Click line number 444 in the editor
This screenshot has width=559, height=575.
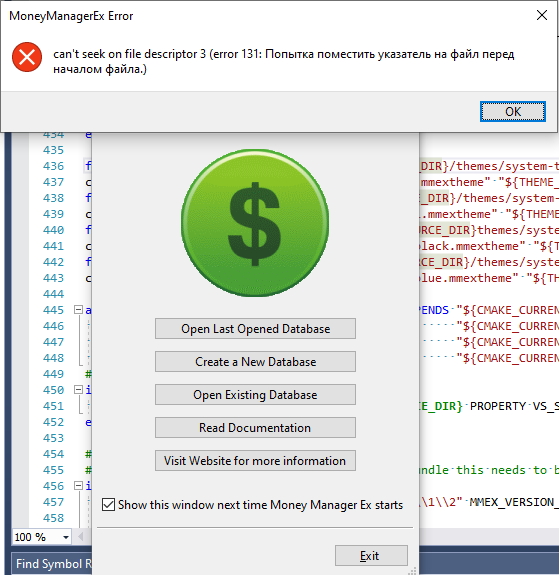click(53, 294)
